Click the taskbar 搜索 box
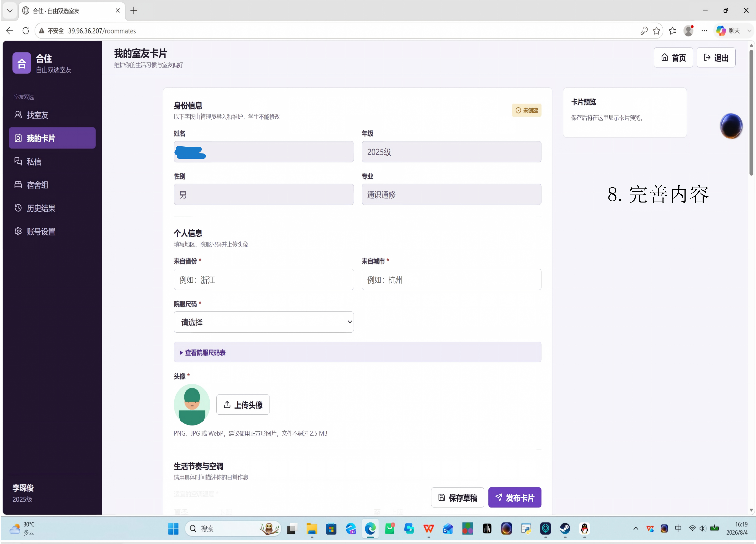 pyautogui.click(x=233, y=529)
